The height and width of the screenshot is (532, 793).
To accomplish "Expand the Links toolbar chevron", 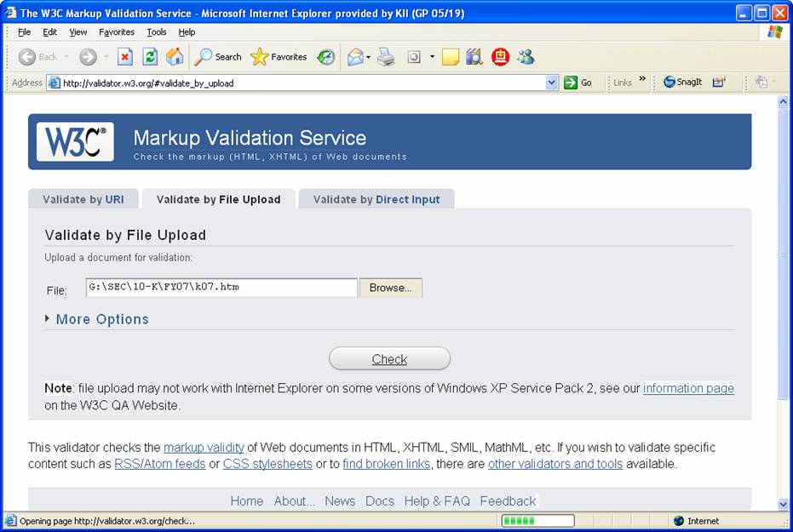I will point(642,79).
